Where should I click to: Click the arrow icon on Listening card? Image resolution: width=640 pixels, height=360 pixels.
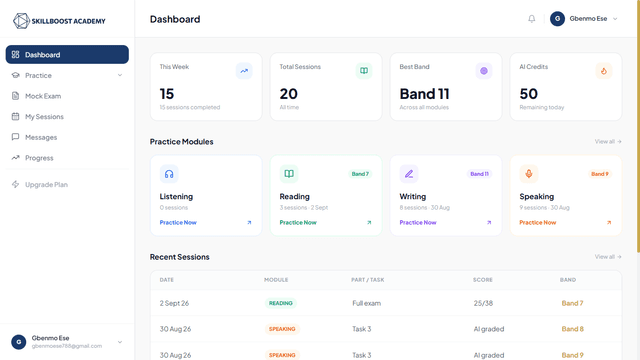tap(249, 222)
